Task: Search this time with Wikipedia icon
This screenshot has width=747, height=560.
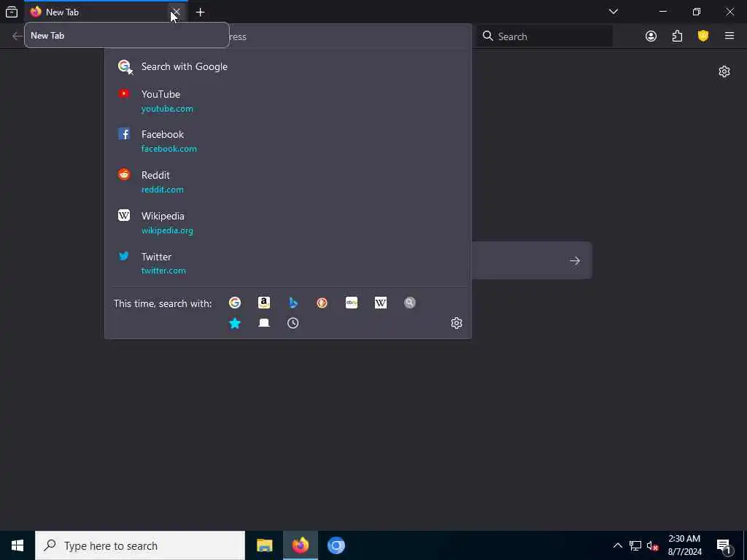Action: coord(381,303)
